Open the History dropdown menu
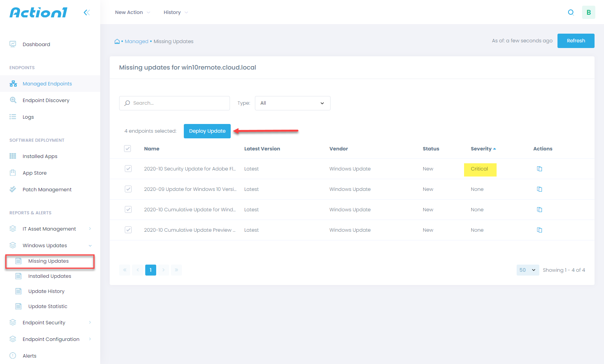 coord(176,12)
